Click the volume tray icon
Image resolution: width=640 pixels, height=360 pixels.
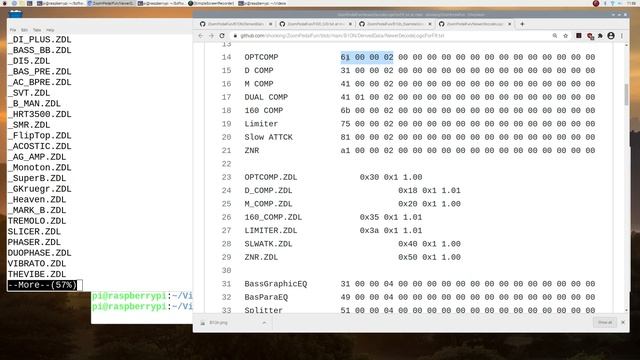pos(620,3)
